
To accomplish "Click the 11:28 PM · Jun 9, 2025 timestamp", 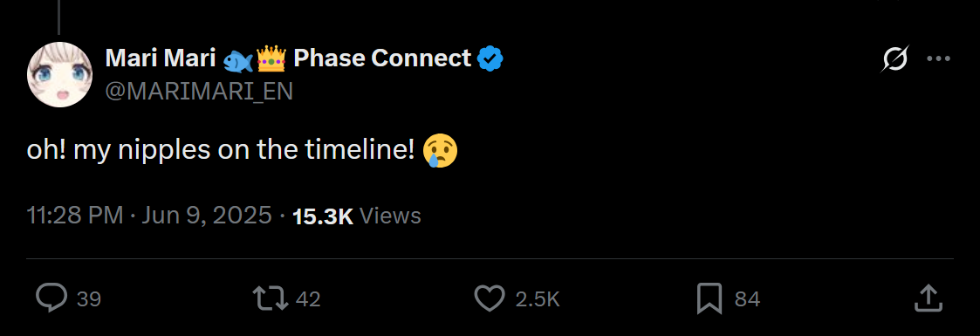I will pos(149,216).
